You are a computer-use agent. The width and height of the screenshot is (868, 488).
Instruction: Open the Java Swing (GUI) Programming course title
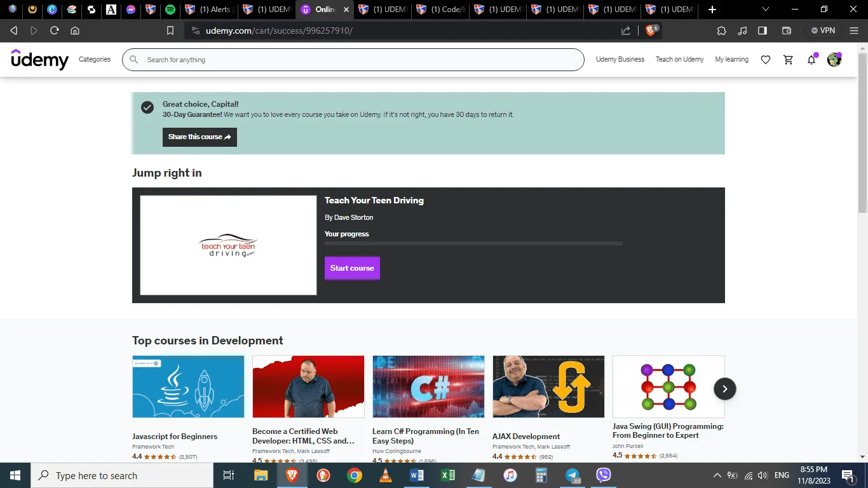click(x=668, y=431)
